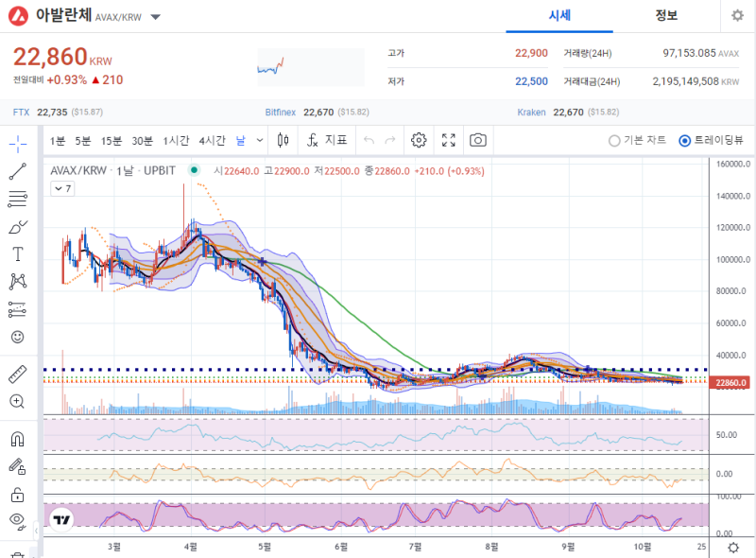Open the chart patterns tool
Screen dimensions: 756x558
point(18,282)
